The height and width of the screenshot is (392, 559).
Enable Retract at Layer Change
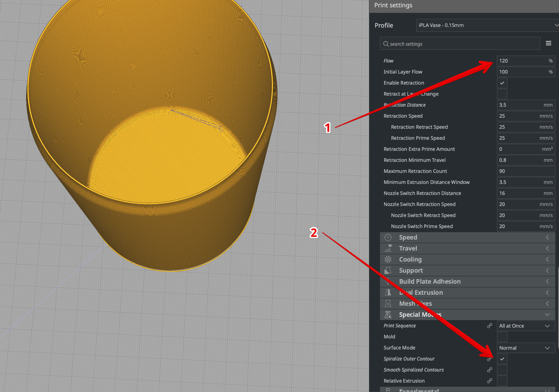[x=502, y=94]
